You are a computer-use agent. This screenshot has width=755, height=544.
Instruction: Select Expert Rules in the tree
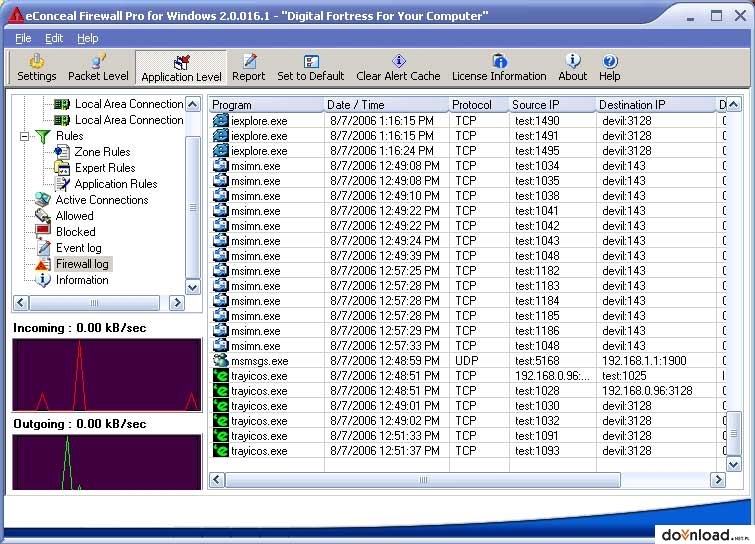(x=105, y=168)
